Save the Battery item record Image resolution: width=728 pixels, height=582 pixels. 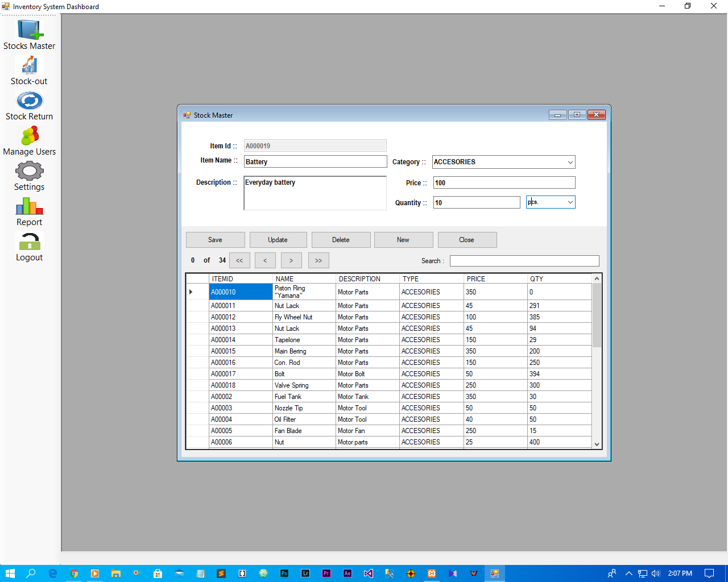[x=215, y=239]
